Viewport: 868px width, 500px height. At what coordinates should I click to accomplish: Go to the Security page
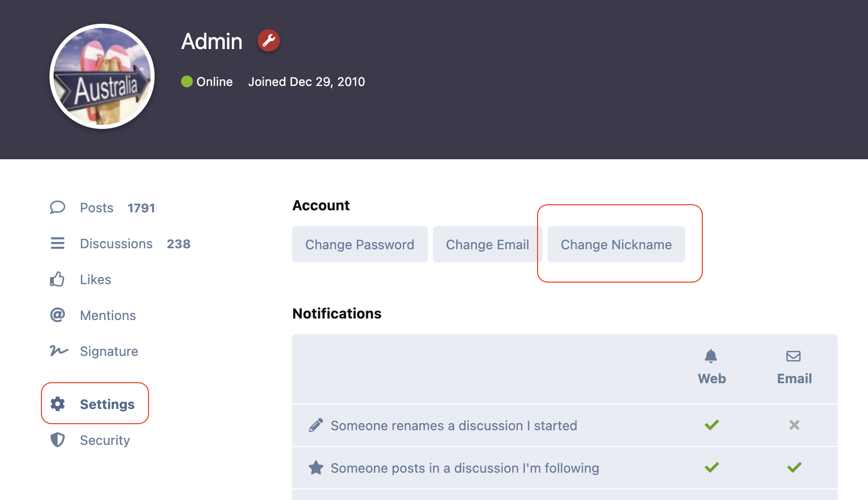[x=105, y=440]
